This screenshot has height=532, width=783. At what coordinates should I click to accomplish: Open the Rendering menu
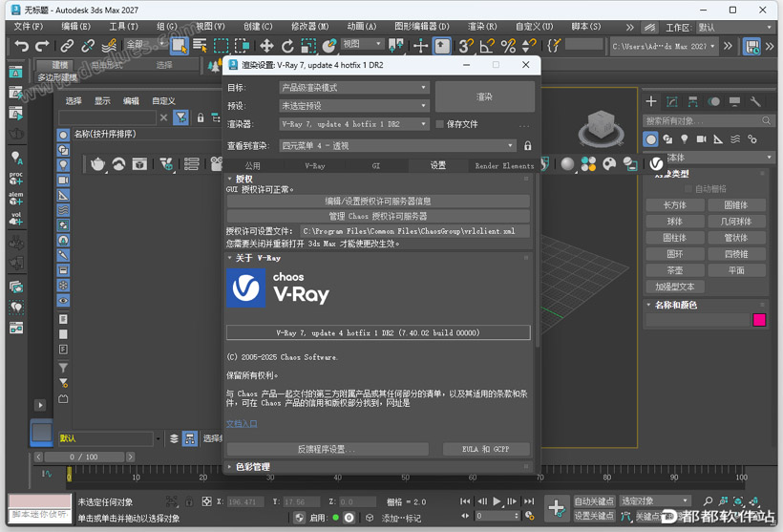(482, 27)
